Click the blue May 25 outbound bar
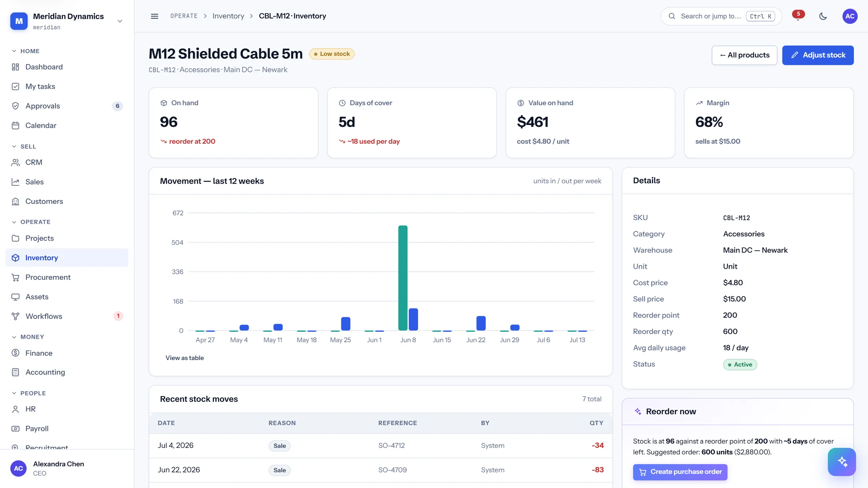Image resolution: width=868 pixels, height=488 pixels. [346, 324]
